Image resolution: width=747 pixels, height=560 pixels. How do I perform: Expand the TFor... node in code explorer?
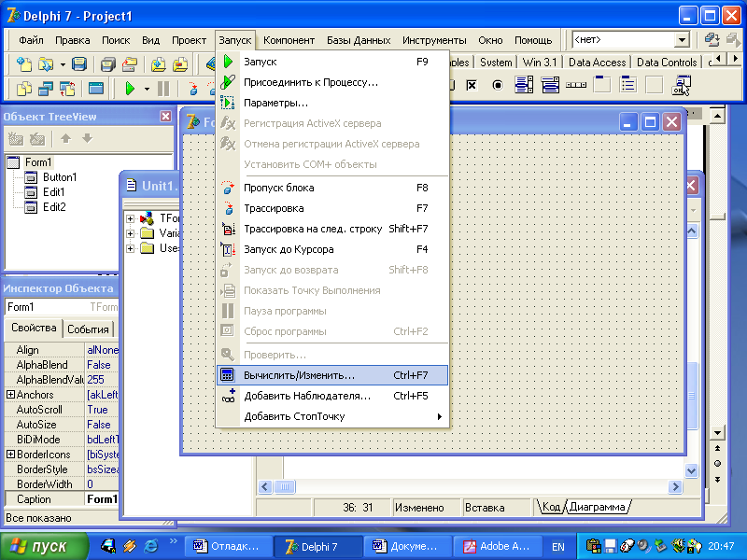[x=130, y=218]
